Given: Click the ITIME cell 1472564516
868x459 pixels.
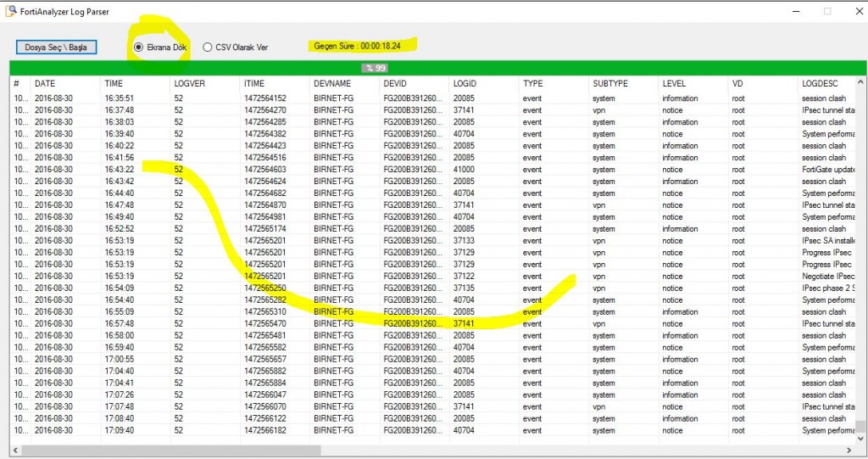Looking at the screenshot, I should tap(265, 158).
